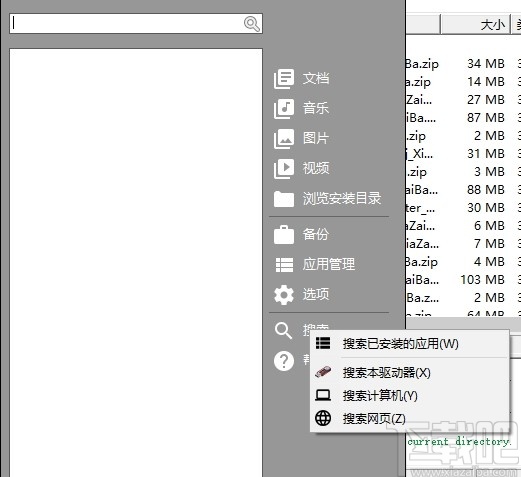This screenshot has width=521, height=477.
Task: Click the 搜索 magnifier icon in sidebar
Action: click(x=283, y=330)
